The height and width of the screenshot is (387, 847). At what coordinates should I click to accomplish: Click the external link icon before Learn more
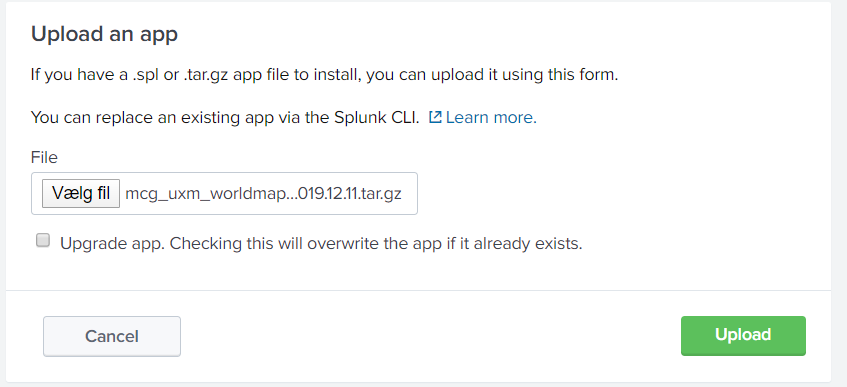[435, 117]
